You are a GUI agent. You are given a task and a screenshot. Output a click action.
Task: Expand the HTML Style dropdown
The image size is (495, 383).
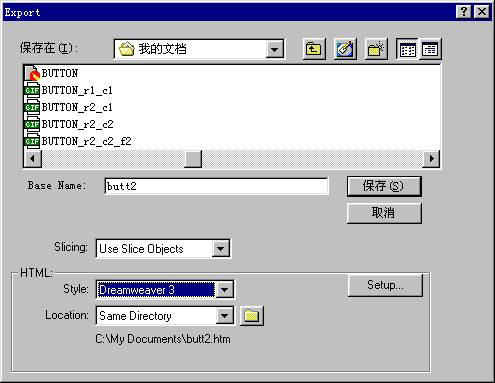tap(225, 290)
